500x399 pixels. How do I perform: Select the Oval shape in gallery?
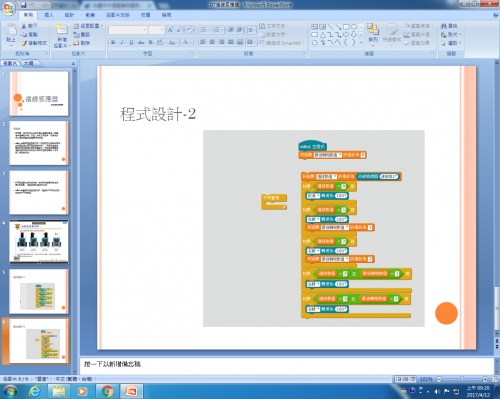tap(354, 27)
